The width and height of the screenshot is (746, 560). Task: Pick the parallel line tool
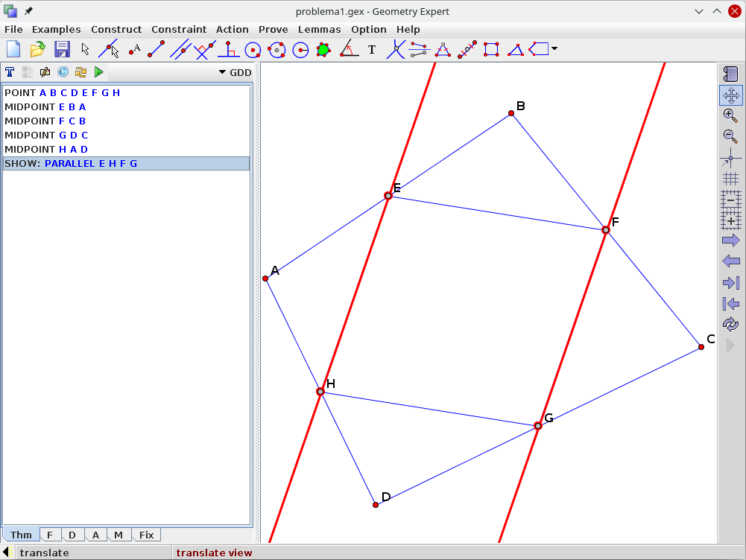[180, 49]
